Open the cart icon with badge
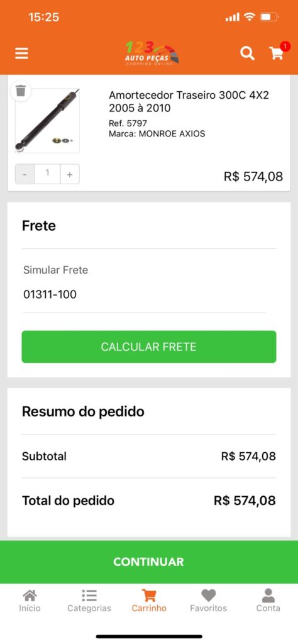Viewport: 298px width, 644px height. [277, 52]
